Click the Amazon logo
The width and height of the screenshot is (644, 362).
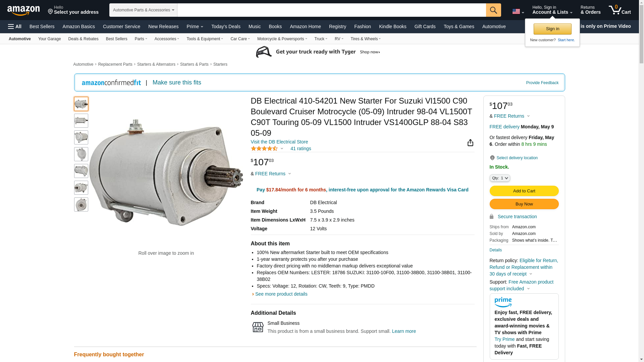click(x=23, y=10)
